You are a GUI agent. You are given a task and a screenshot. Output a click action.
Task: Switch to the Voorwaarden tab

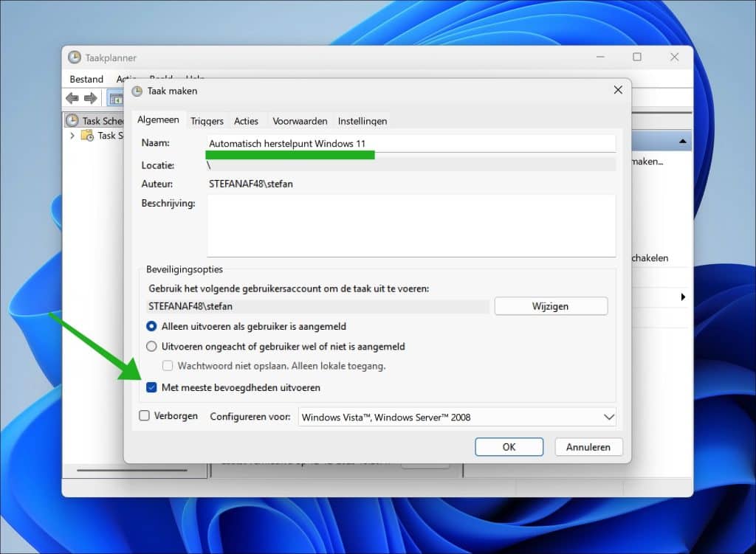tap(300, 120)
